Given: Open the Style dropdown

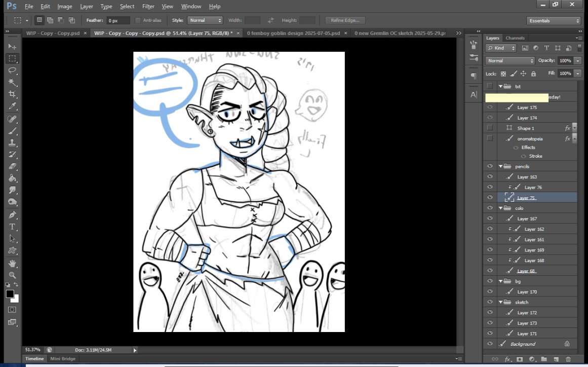Looking at the screenshot, I should click(x=205, y=20).
